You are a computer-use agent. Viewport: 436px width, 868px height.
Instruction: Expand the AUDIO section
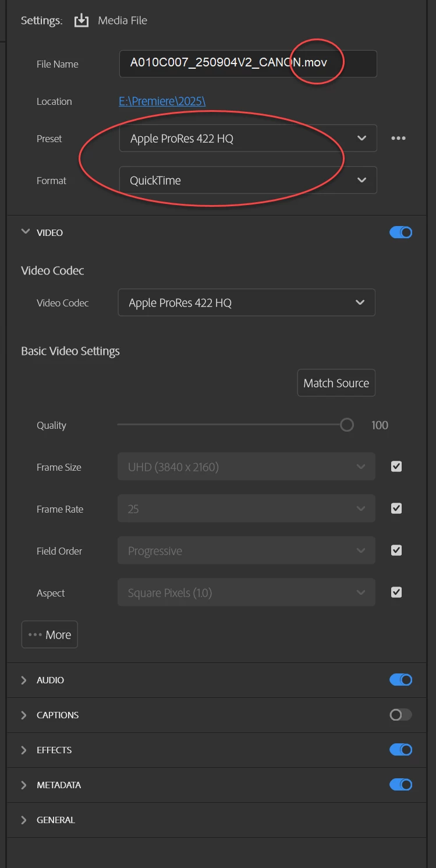(24, 680)
